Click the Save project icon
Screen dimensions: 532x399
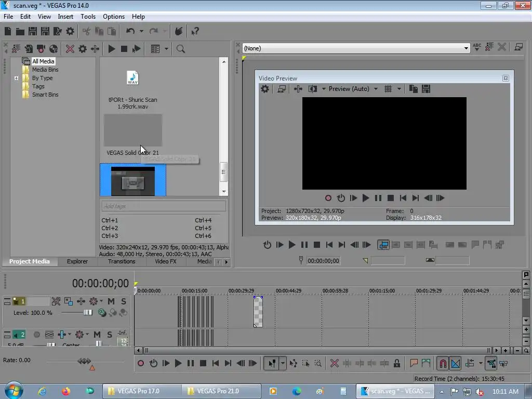[x=33, y=32]
